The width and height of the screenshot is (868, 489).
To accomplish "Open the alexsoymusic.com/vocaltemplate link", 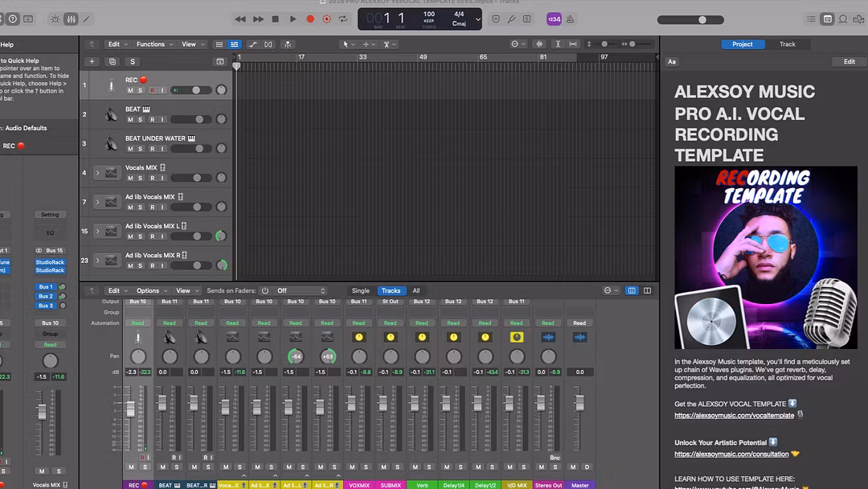I will [734, 415].
